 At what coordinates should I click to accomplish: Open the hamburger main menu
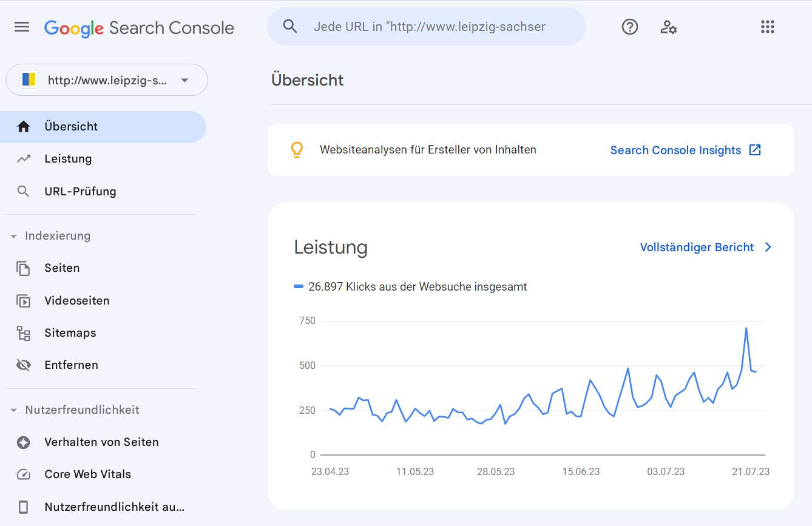[22, 27]
